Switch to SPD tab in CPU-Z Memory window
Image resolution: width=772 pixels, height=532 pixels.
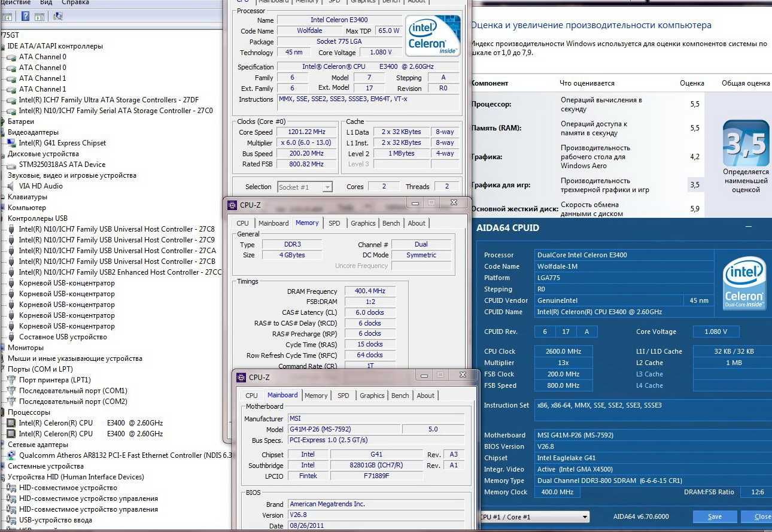335,223
